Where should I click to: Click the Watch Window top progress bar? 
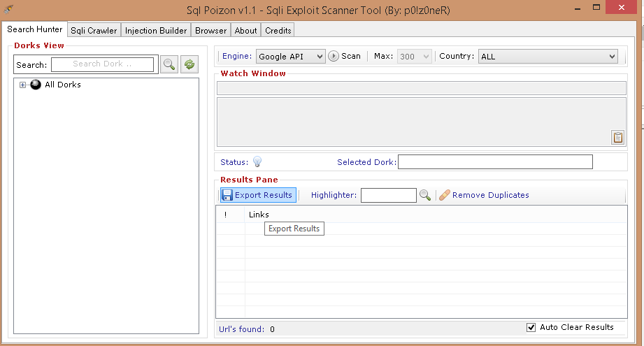tap(422, 88)
